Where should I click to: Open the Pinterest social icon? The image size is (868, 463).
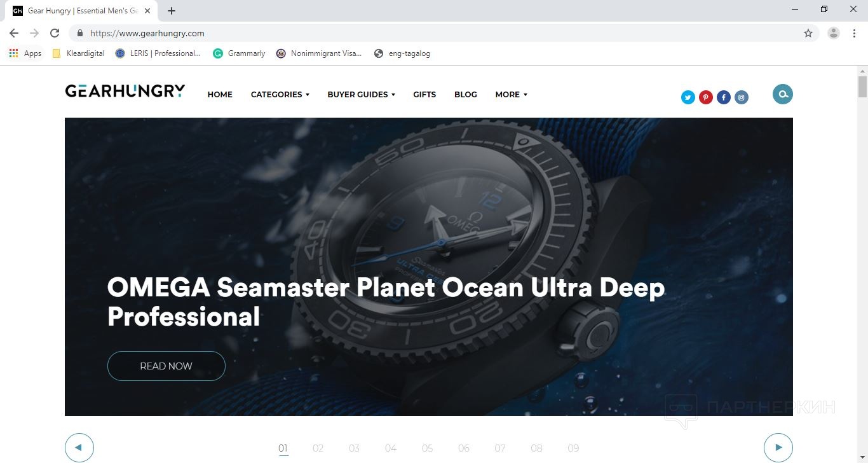(x=706, y=97)
